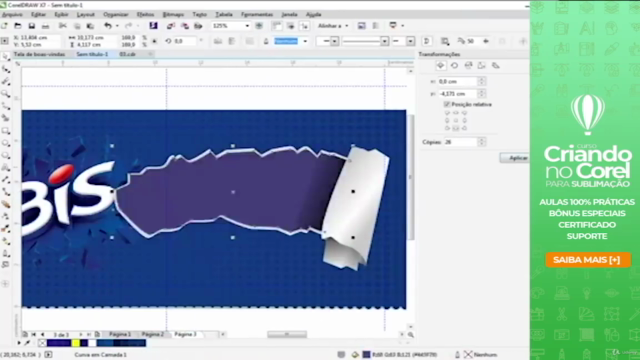Select bottom-right anchor point checkbox
The image size is (640, 360).
pyautogui.click(x=464, y=128)
